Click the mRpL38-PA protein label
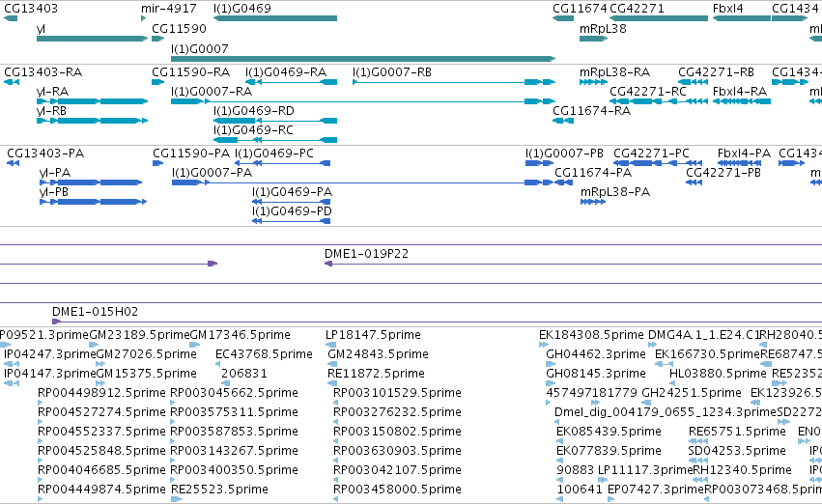Screen dimensions: 822x504 (x=615, y=192)
